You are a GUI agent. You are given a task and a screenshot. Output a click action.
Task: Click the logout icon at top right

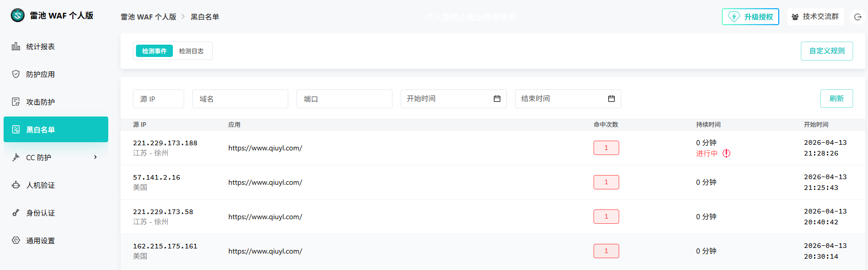tap(857, 17)
